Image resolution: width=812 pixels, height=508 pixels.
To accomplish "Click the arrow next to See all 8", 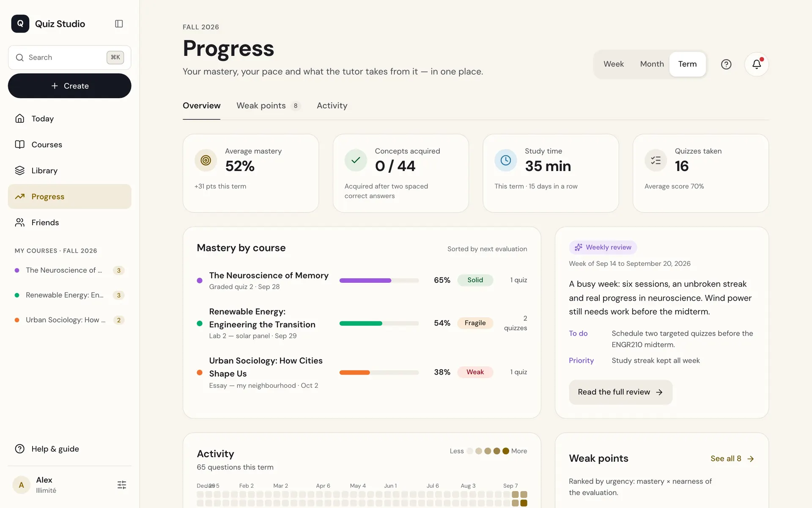I will point(751,459).
